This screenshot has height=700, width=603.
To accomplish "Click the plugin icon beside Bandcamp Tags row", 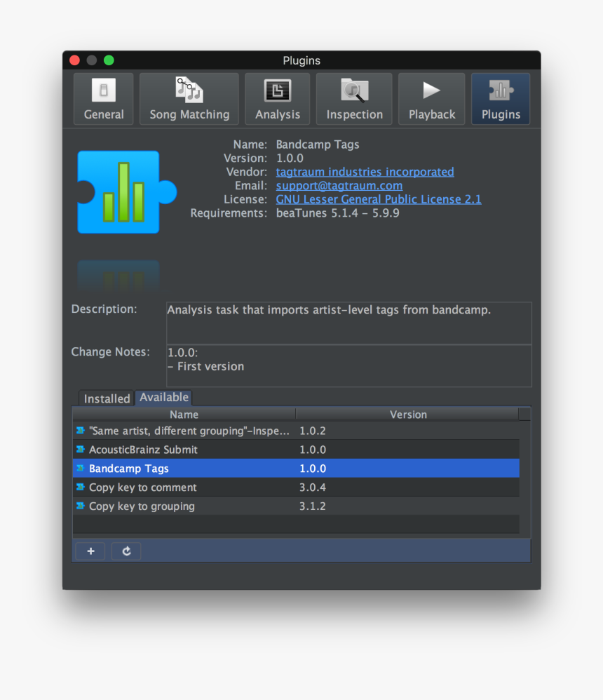I will coord(81,468).
